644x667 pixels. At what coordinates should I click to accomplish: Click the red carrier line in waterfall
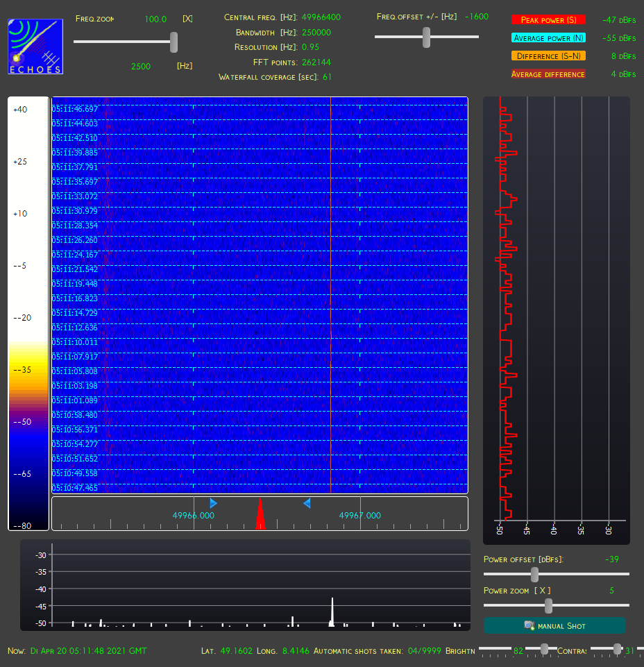click(330, 295)
